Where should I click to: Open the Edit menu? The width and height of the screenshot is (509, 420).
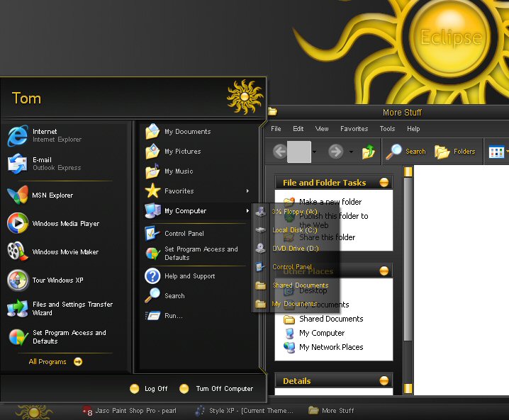tap(298, 129)
